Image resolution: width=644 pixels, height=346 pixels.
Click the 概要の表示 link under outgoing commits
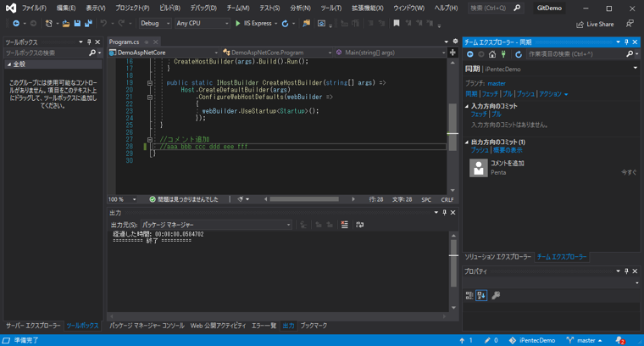tap(508, 150)
